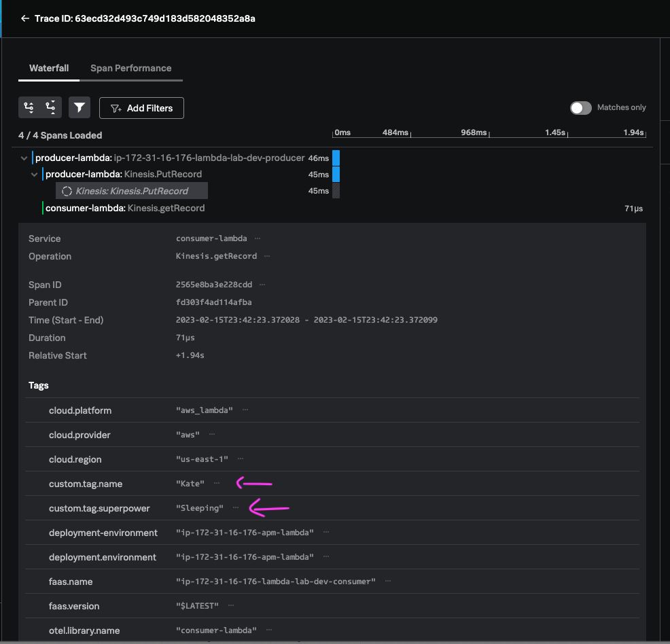Screen dimensions: 670x644
Task: Click the Kinesis icon on Kinesis.PutRecord span
Action: (67, 191)
